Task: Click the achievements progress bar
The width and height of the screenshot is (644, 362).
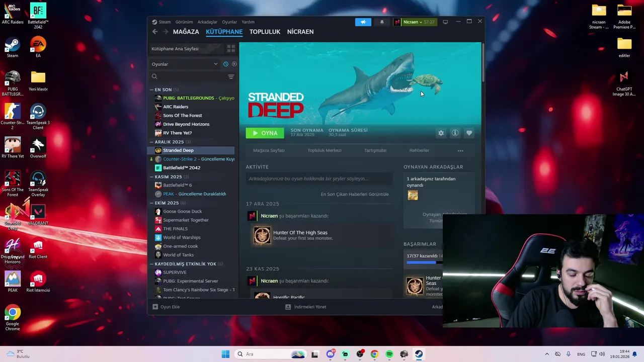Action: coord(425,262)
